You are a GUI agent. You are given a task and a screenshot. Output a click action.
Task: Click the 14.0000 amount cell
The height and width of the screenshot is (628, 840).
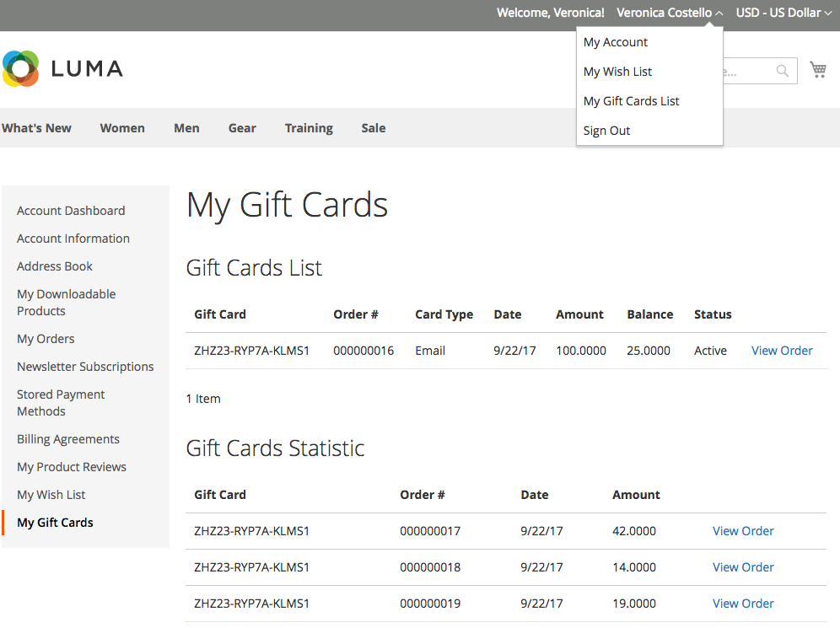coord(633,567)
